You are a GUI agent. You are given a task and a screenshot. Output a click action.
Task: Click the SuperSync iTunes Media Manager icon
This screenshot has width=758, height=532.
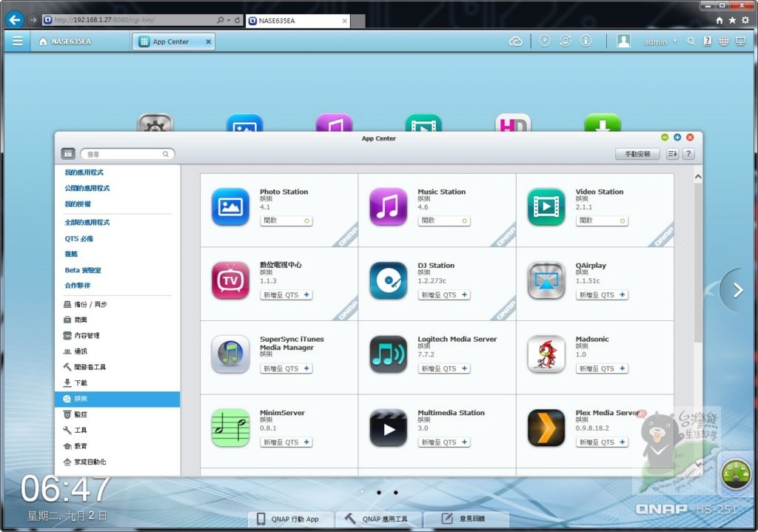click(x=231, y=354)
